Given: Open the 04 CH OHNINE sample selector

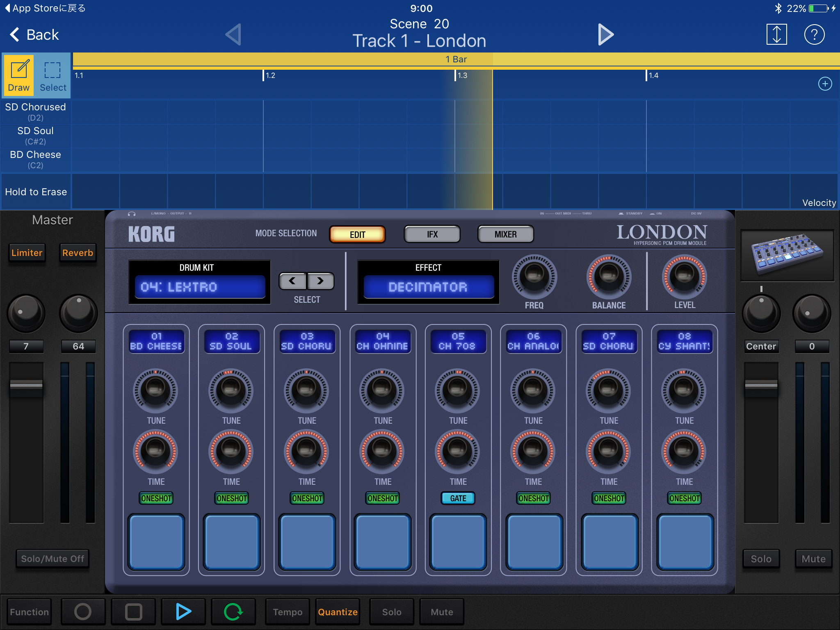Looking at the screenshot, I should click(x=383, y=341).
